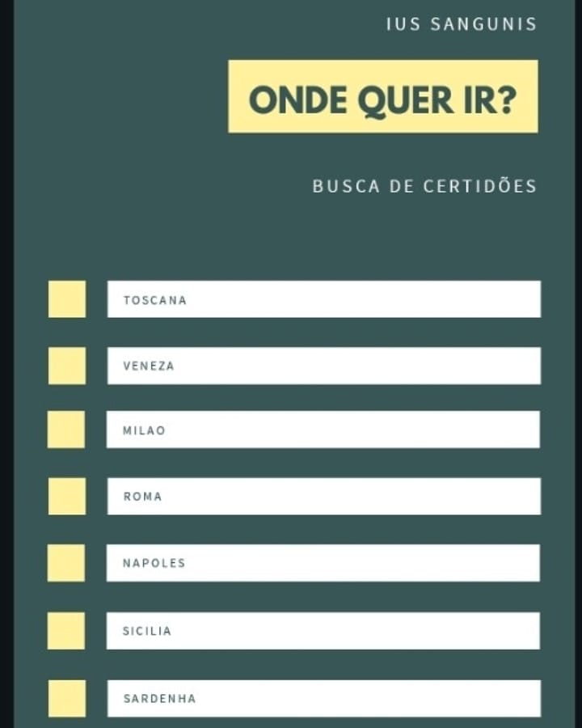582x728 pixels.
Task: Check the yellow box beside Toscana
Action: (67, 299)
